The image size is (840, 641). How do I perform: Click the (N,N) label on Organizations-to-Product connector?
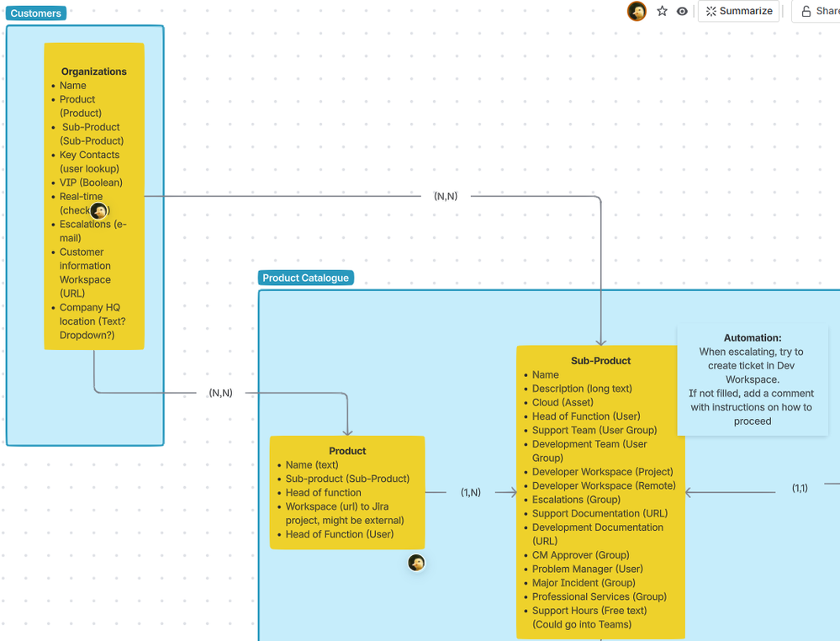pyautogui.click(x=220, y=393)
